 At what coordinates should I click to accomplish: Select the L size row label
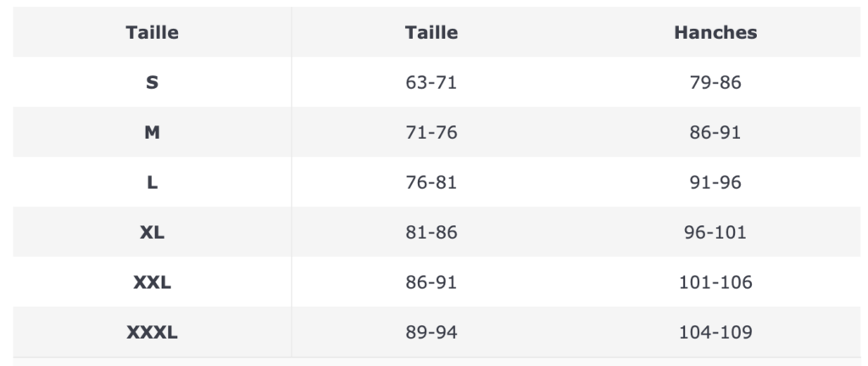pyautogui.click(x=153, y=183)
